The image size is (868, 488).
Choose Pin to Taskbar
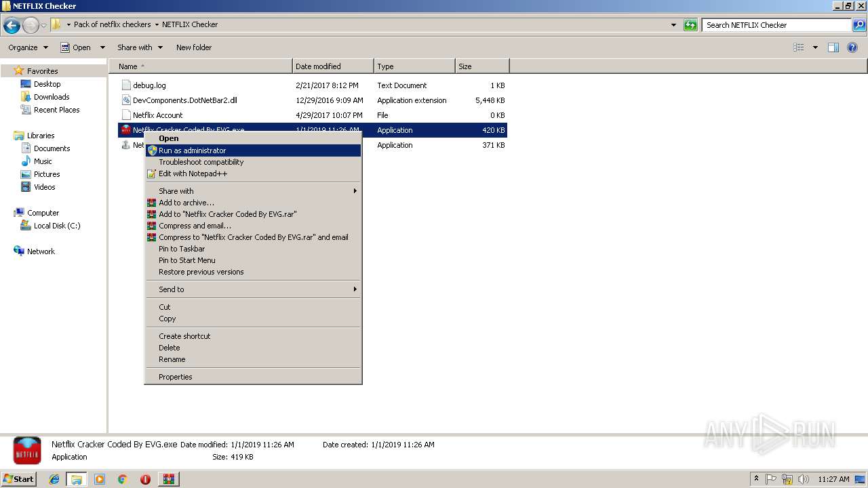254,249
